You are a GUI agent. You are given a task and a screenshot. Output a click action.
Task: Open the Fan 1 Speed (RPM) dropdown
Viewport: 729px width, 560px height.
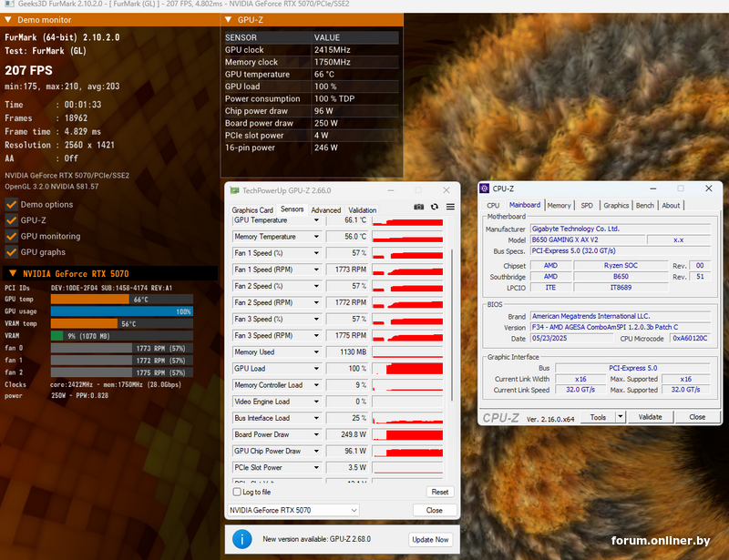point(316,270)
